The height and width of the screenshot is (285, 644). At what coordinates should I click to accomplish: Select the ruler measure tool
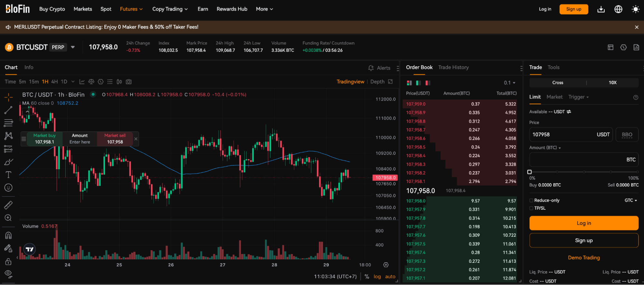pyautogui.click(x=8, y=205)
